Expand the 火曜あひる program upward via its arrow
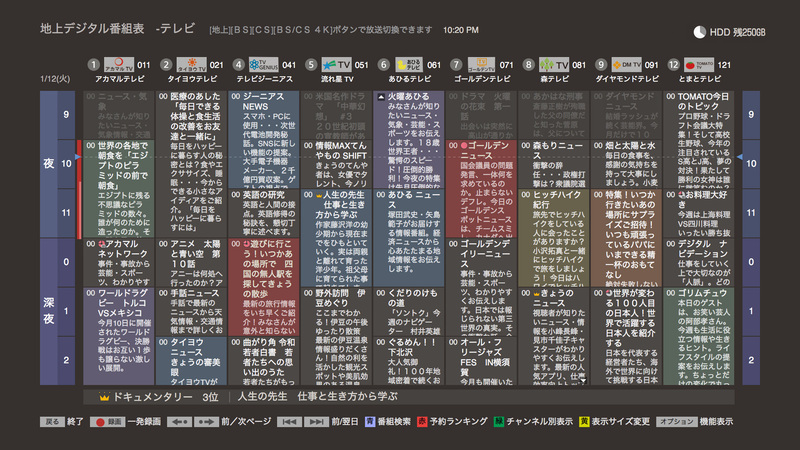 pyautogui.click(x=381, y=96)
